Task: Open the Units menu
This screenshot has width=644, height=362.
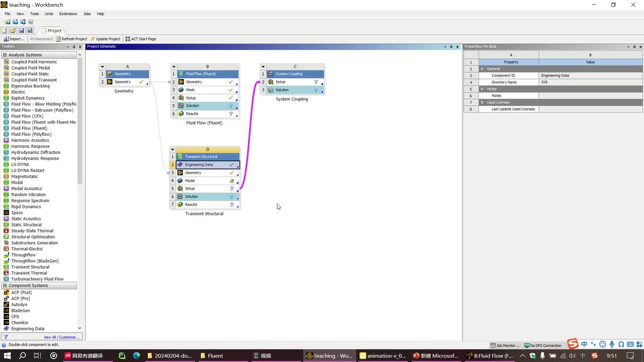Action: [x=49, y=14]
